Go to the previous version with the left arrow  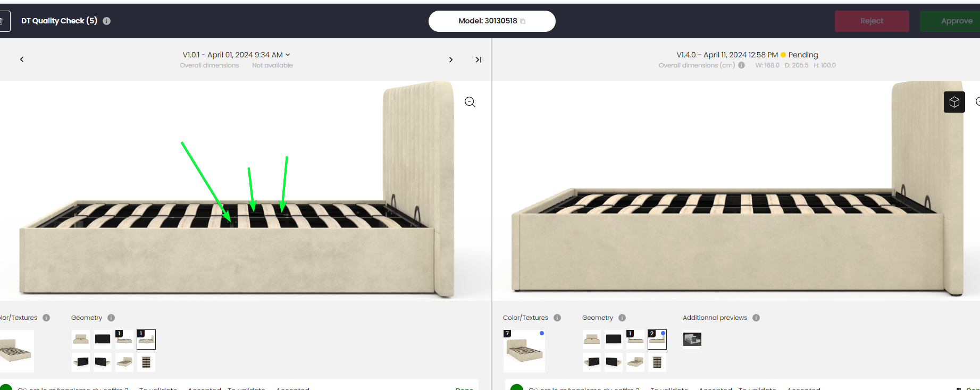tap(22, 60)
